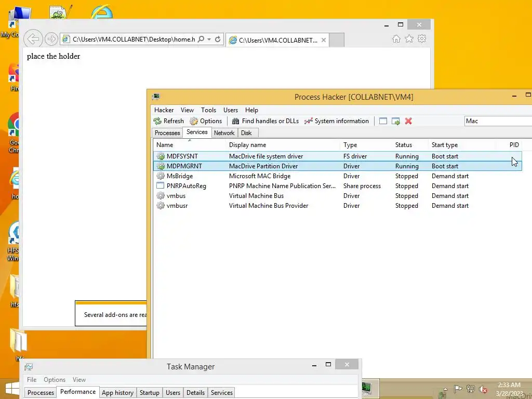This screenshot has height=399, width=532.
Task: Click the Process Hacker title bar icon
Action: [x=156, y=97]
